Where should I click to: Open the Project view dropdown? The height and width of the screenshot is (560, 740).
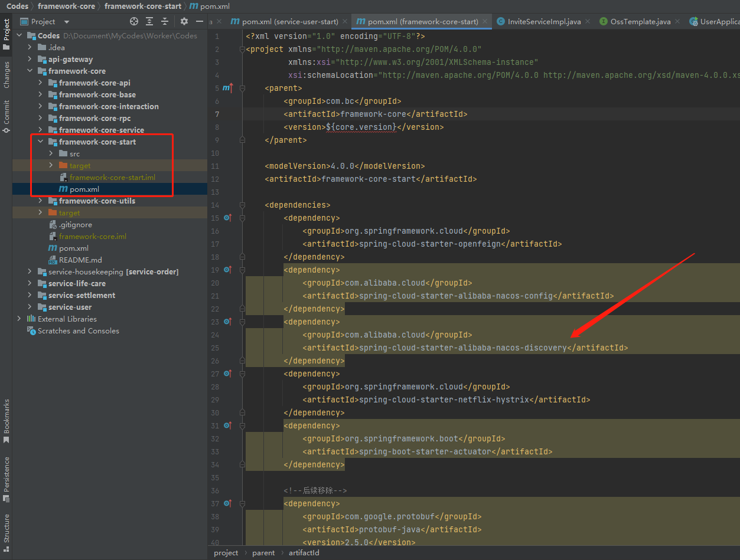(66, 21)
